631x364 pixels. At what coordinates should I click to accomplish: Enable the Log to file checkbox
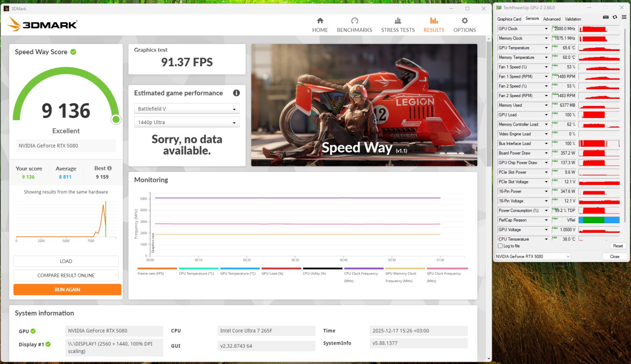pyautogui.click(x=500, y=246)
